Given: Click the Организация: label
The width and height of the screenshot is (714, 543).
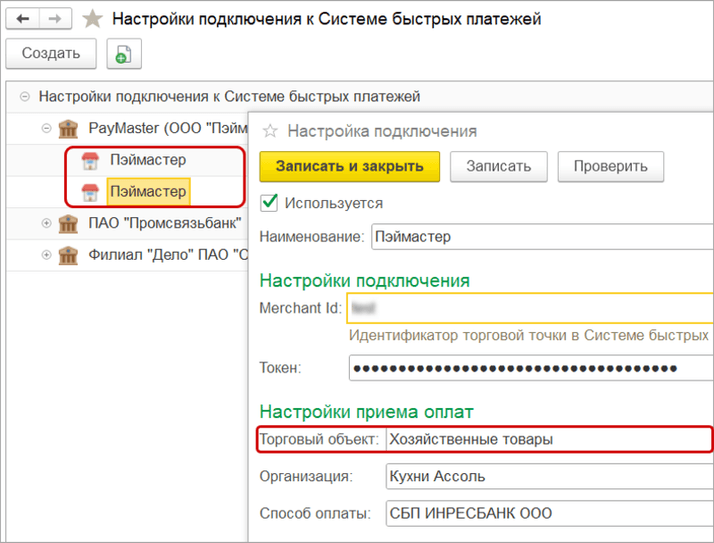Looking at the screenshot, I should [306, 476].
